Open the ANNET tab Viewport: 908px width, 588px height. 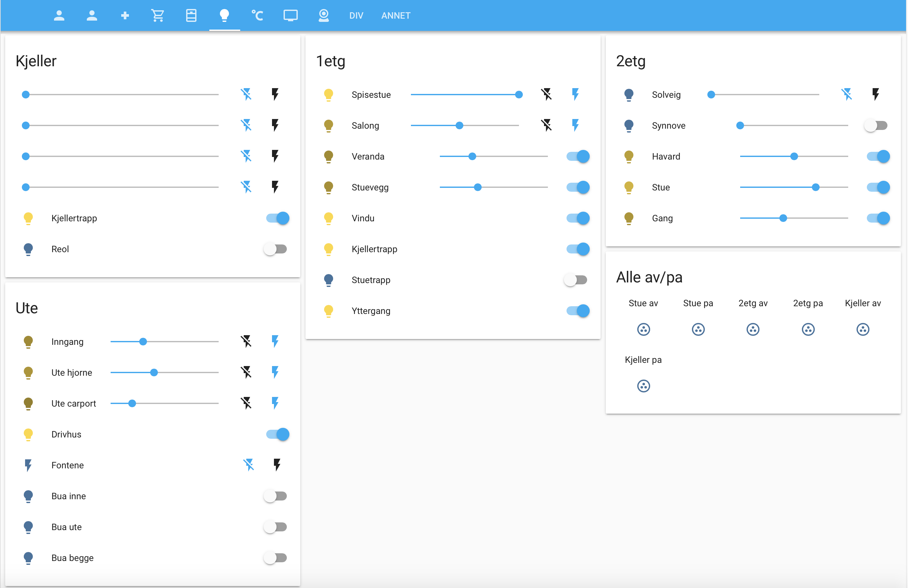tap(395, 16)
